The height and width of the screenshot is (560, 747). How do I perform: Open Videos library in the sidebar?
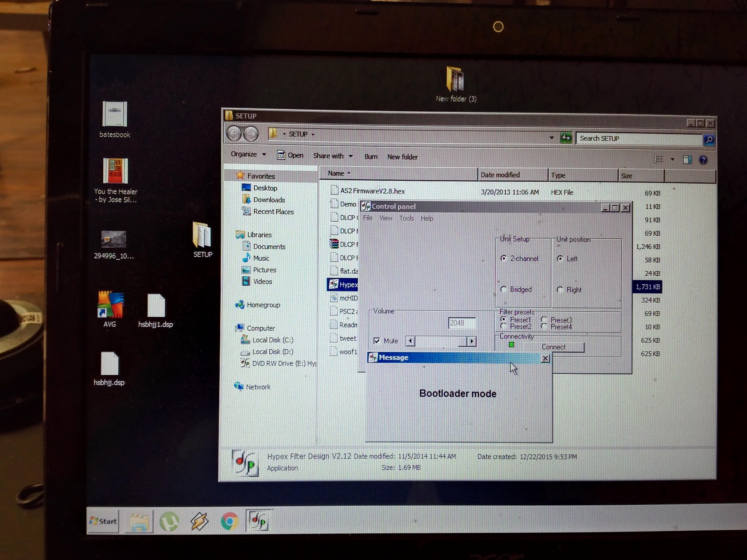point(257,281)
